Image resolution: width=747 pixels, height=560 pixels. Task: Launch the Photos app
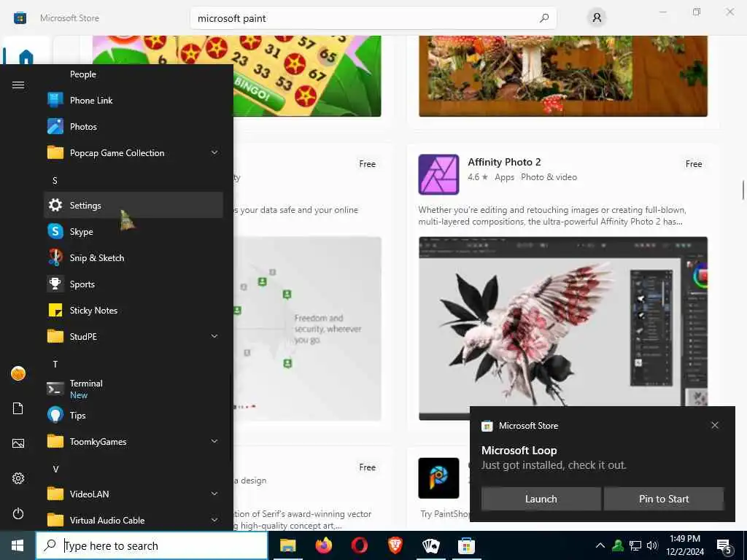[x=133, y=127]
